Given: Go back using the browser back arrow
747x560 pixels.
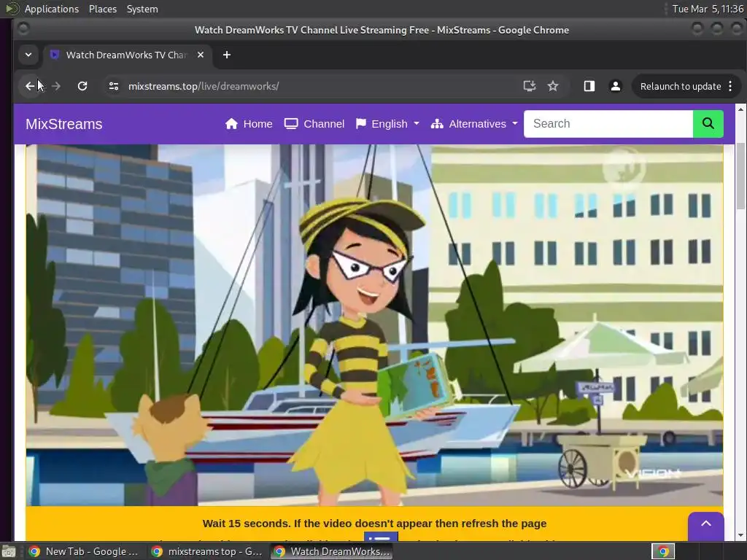Looking at the screenshot, I should coord(30,86).
